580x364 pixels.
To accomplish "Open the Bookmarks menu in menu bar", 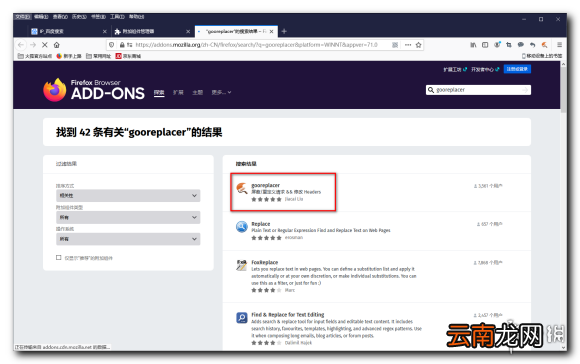I will coord(98,17).
